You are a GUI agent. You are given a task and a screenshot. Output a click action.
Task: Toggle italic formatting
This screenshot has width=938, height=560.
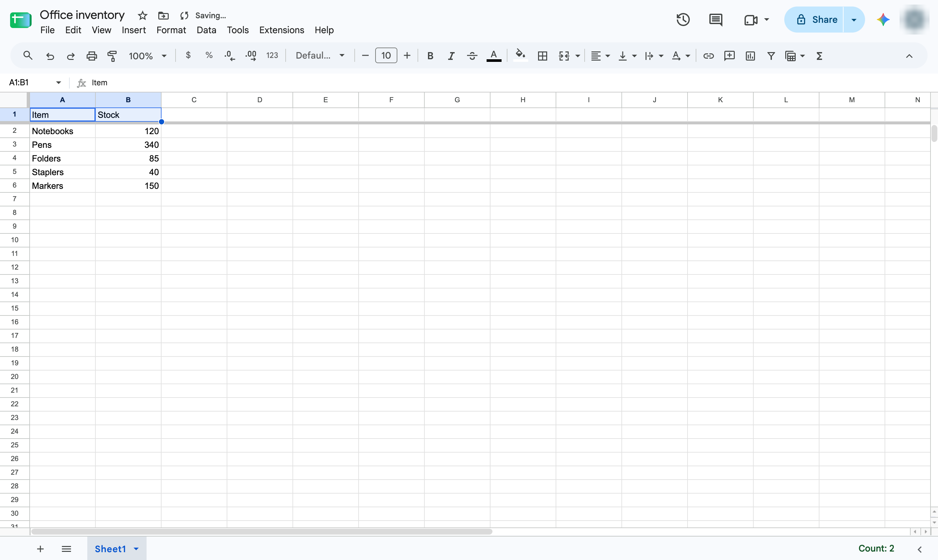tap(451, 56)
